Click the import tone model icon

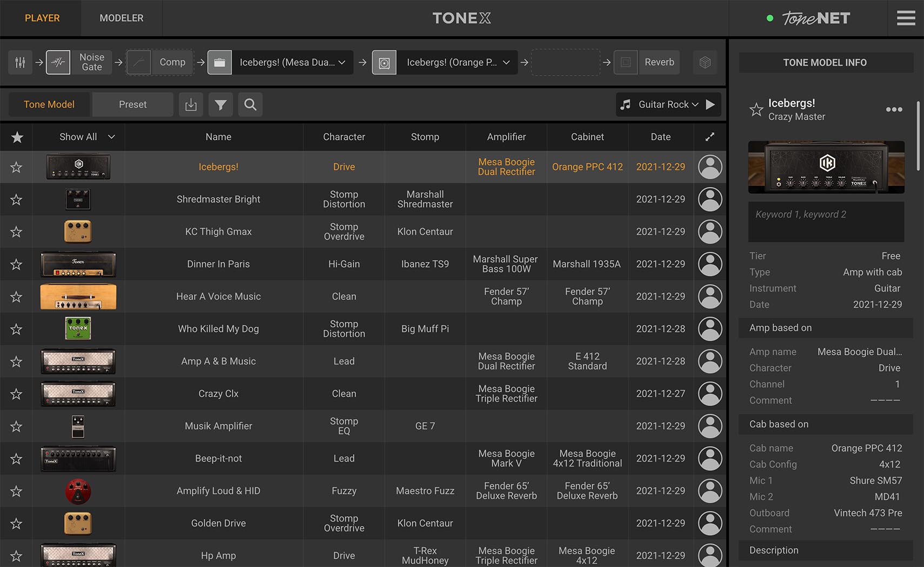coord(191,105)
